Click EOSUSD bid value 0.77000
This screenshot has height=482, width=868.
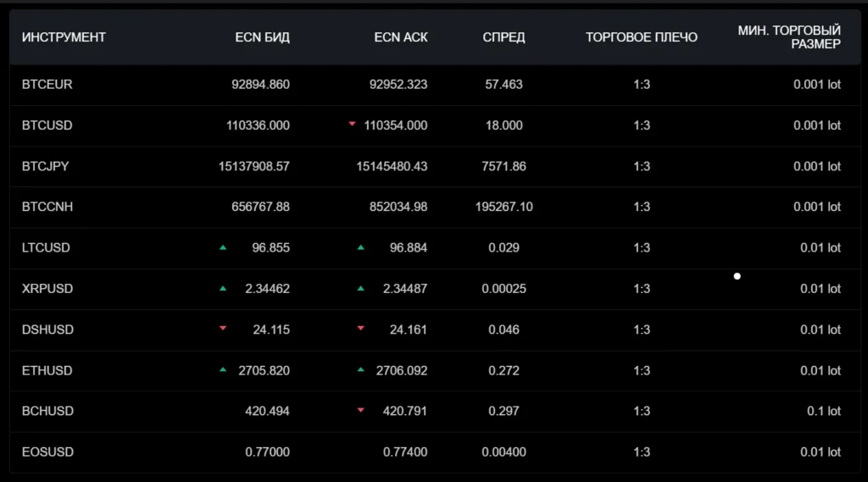click(267, 452)
